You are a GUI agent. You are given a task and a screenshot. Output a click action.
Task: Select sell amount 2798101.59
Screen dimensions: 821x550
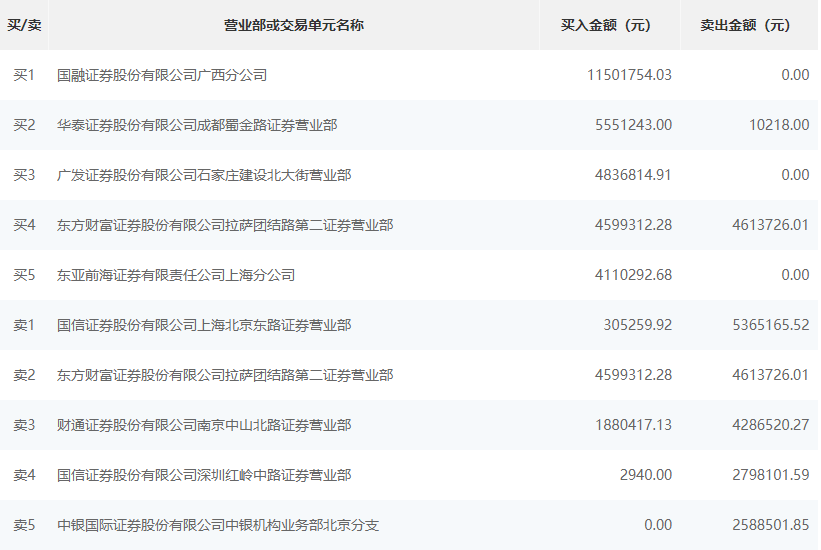pyautogui.click(x=771, y=475)
